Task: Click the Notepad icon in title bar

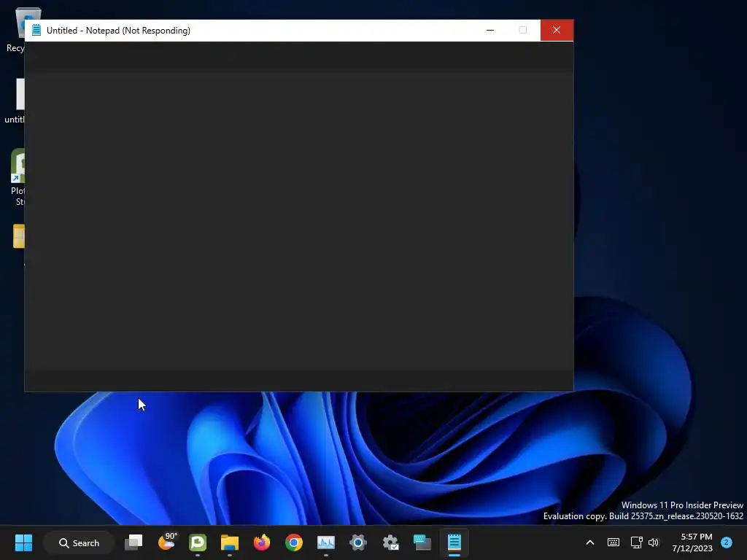Action: (x=36, y=30)
